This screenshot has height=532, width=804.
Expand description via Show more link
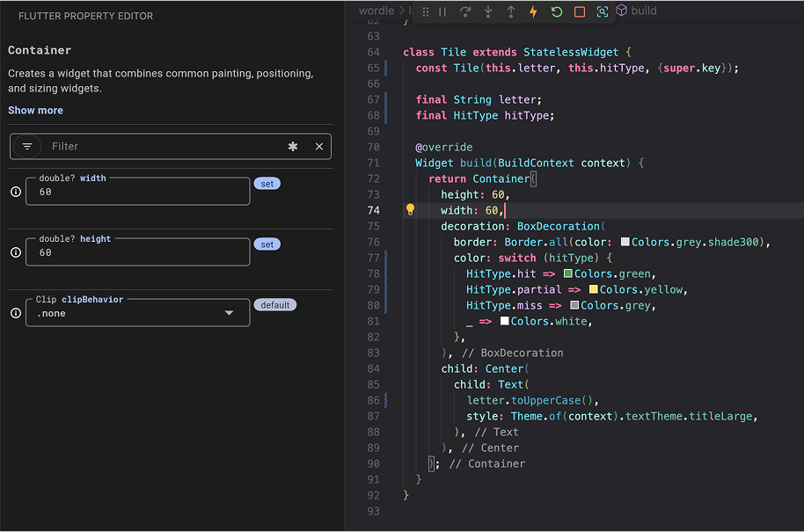point(35,110)
